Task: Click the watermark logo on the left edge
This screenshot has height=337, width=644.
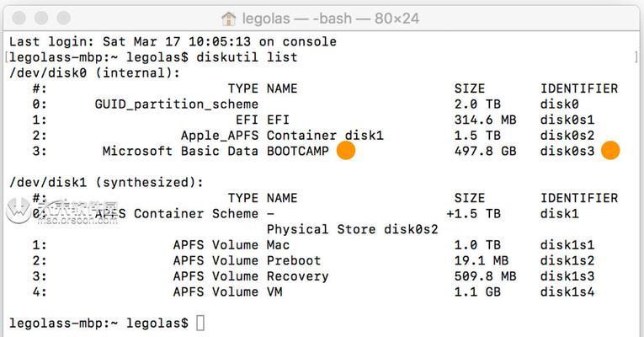Action: point(17,211)
